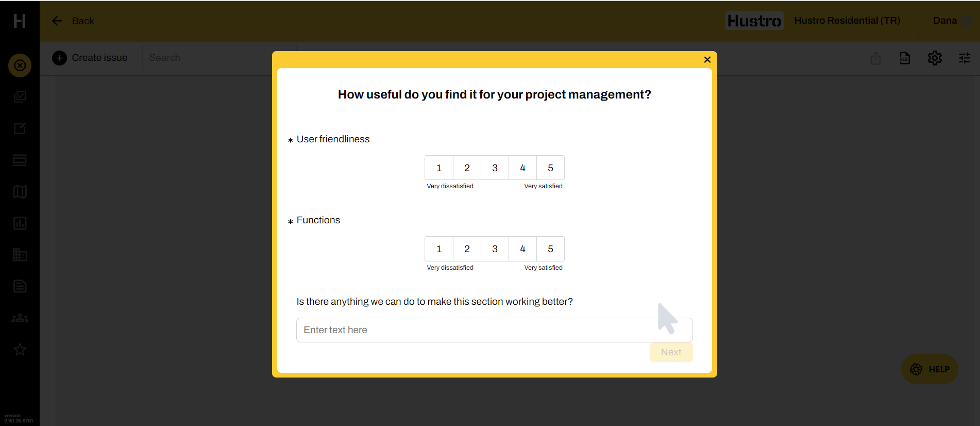Click the settings gear icon in toolbar
Image resolution: width=980 pixels, height=426 pixels.
[935, 58]
